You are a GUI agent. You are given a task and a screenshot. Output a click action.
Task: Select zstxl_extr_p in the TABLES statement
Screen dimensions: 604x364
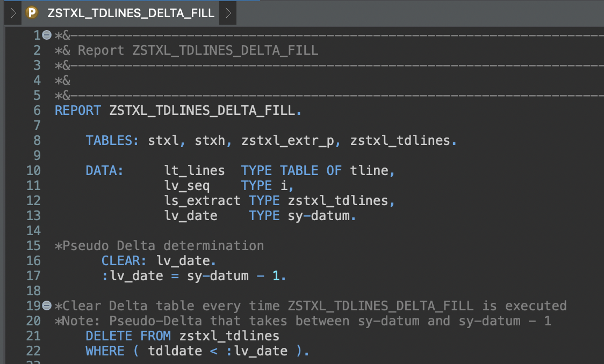pos(287,141)
